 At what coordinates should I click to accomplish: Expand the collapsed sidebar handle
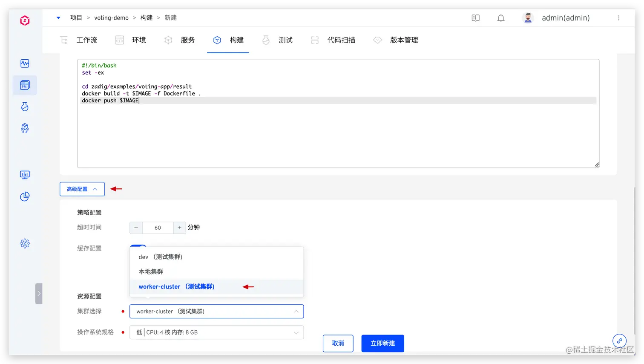click(39, 293)
